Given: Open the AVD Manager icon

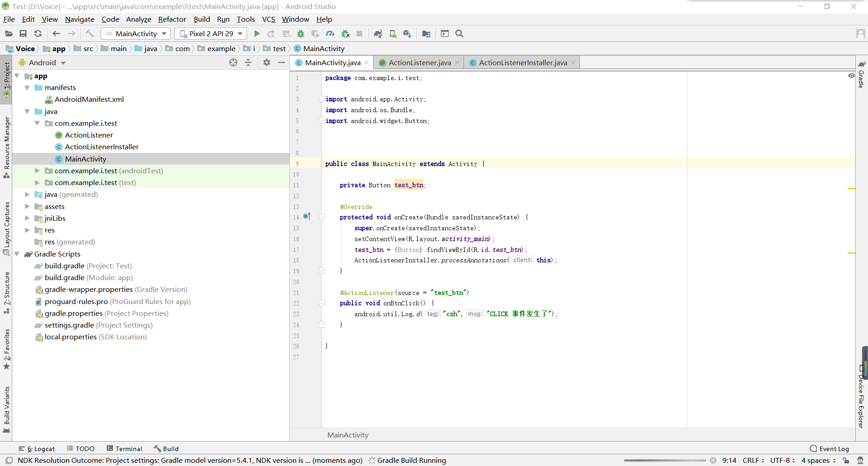Looking at the screenshot, I should click(x=393, y=33).
